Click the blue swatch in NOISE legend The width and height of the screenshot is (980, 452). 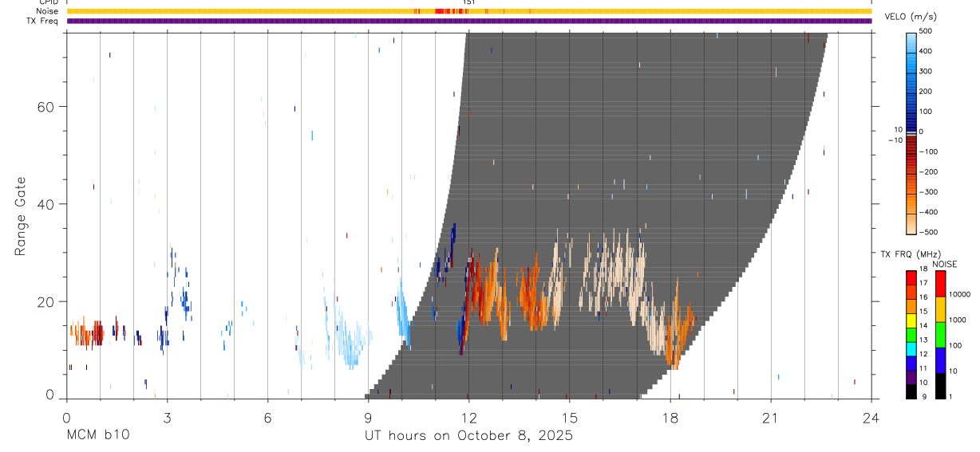coord(941,360)
